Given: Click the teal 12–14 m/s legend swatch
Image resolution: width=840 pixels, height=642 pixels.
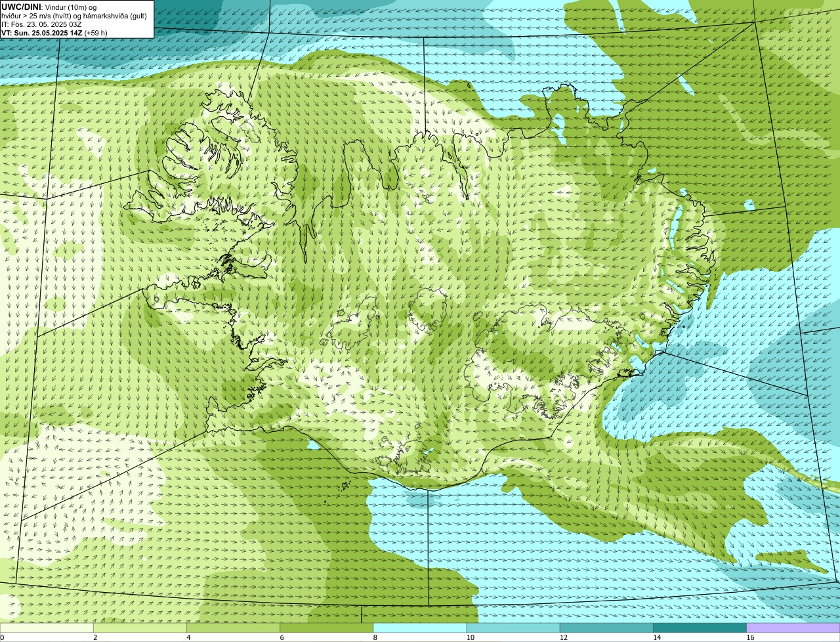Looking at the screenshot, I should tap(606, 628).
